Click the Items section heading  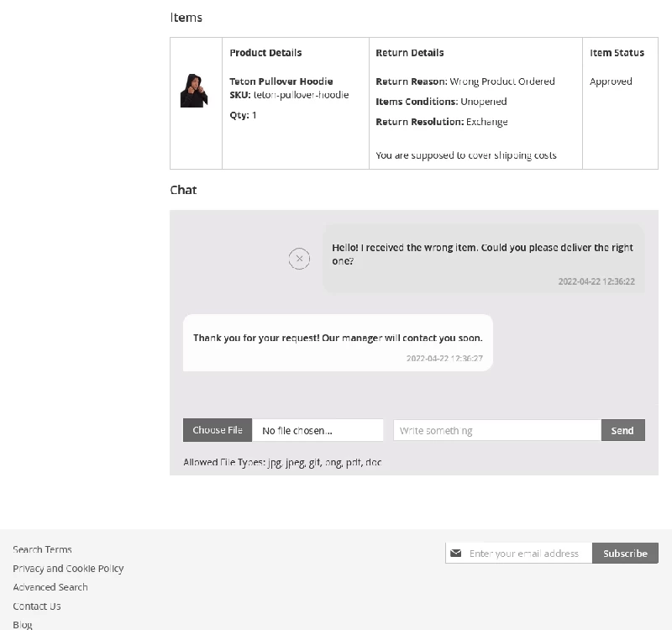186,18
